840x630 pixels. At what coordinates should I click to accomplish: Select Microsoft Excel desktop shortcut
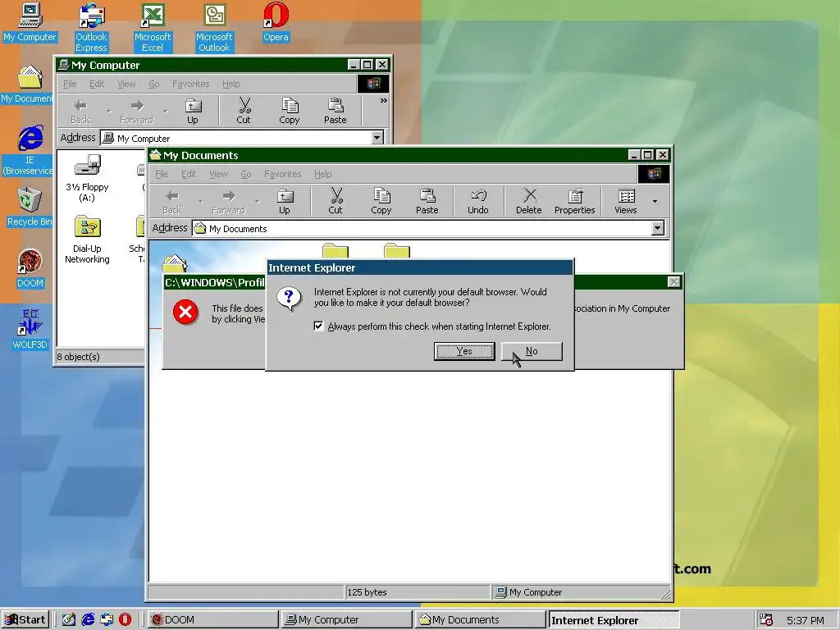[x=152, y=27]
